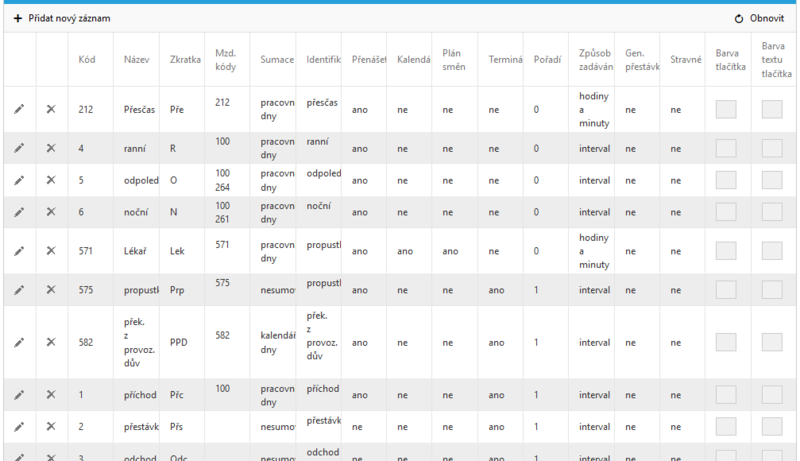Click the Stravné column header
800x461 pixels.
[x=686, y=60]
